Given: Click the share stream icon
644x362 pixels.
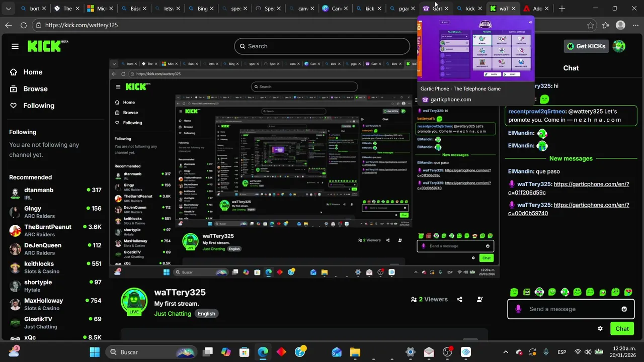Looking at the screenshot, I should tap(459, 299).
